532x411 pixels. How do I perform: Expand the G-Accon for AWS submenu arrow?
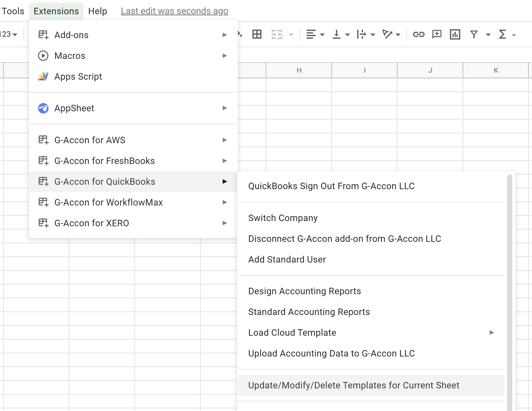click(225, 140)
